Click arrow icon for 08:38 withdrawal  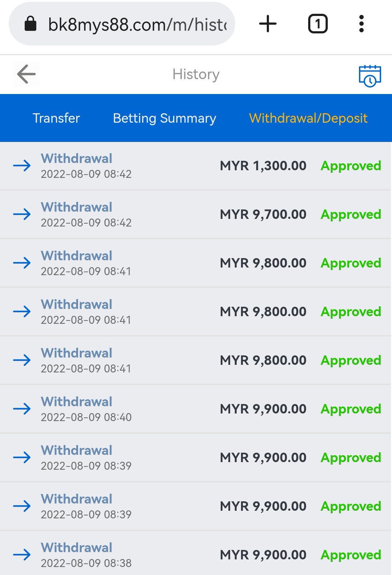(x=22, y=555)
